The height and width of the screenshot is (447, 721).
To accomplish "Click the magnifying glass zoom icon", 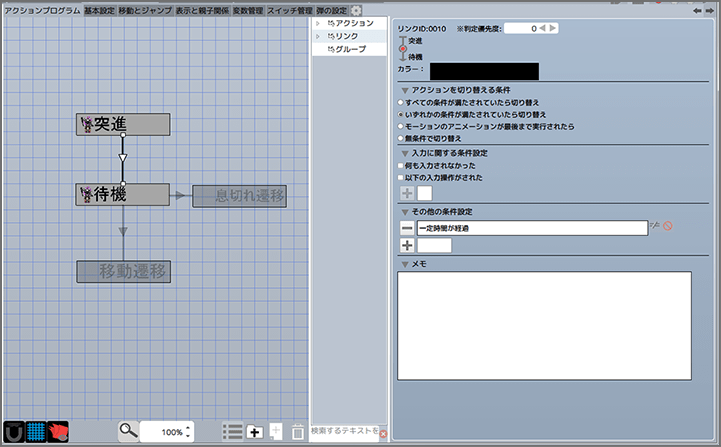I will tap(128, 431).
